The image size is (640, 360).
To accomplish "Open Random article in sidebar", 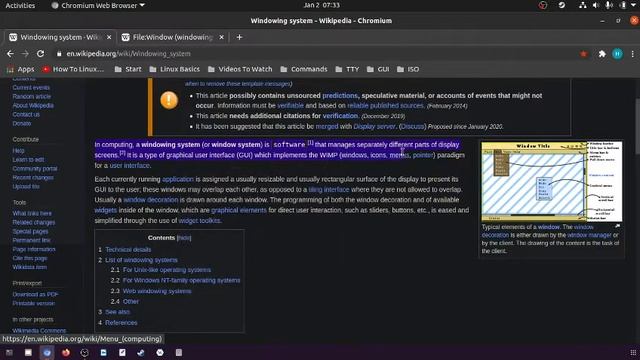I will [x=31, y=96].
